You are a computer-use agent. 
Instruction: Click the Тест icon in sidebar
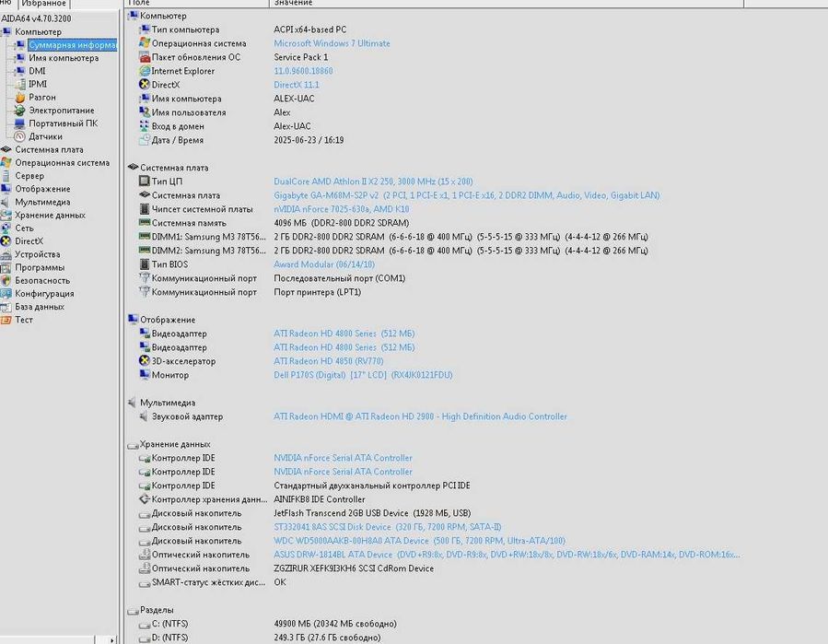[x=6, y=320]
